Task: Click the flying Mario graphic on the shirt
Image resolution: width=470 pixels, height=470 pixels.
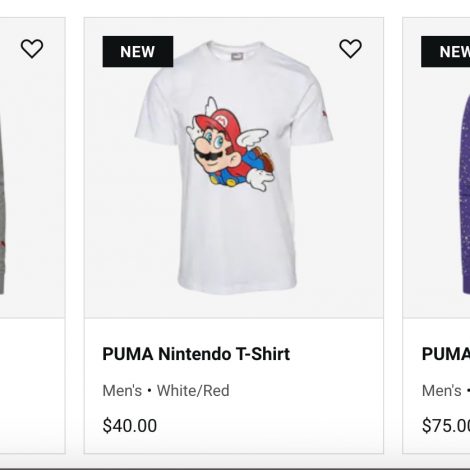Action: click(x=231, y=145)
